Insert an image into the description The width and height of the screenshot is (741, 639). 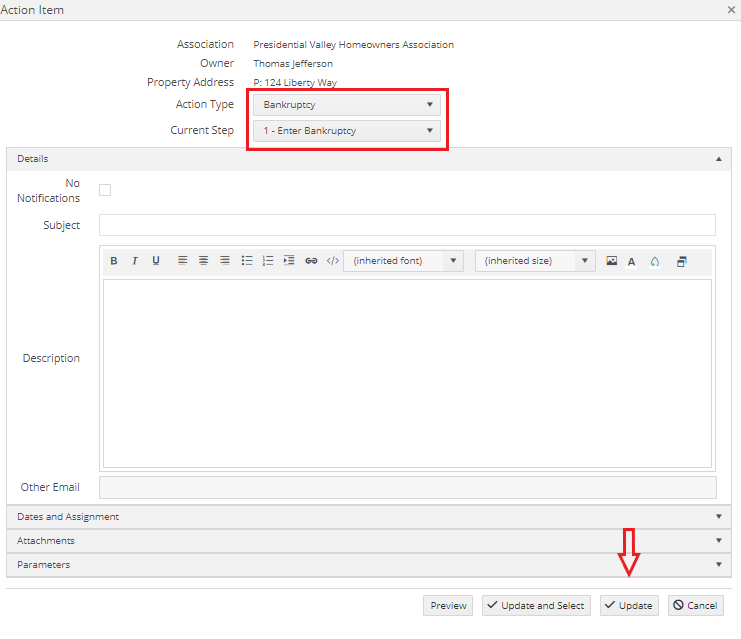tap(612, 261)
